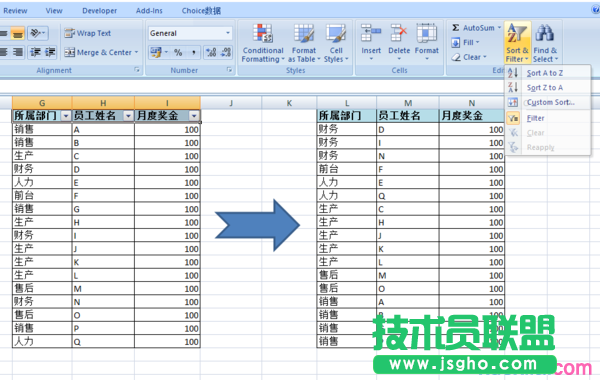This screenshot has height=380, width=600.
Task: Select column J header
Action: (231, 103)
